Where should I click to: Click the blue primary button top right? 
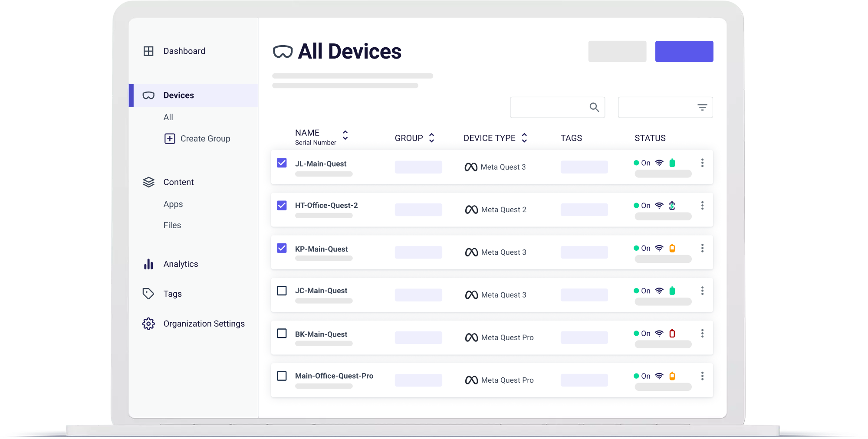(x=684, y=51)
